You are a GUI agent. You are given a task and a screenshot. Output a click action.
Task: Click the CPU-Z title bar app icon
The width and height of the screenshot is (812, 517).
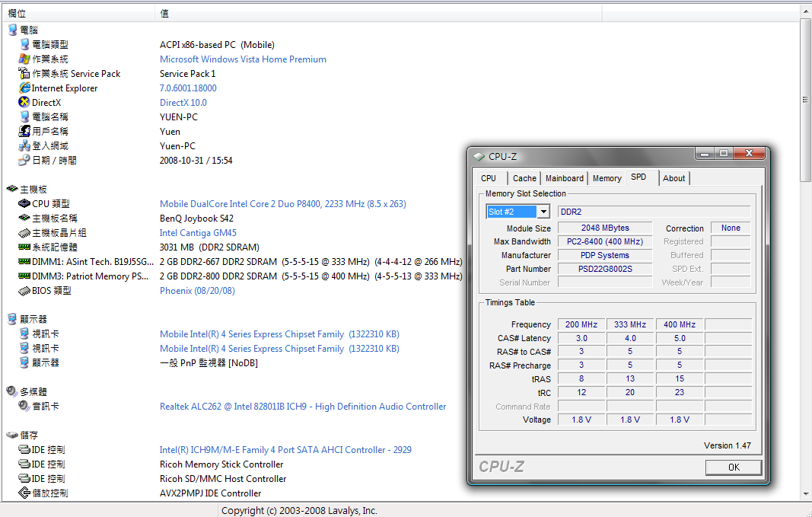(x=479, y=156)
